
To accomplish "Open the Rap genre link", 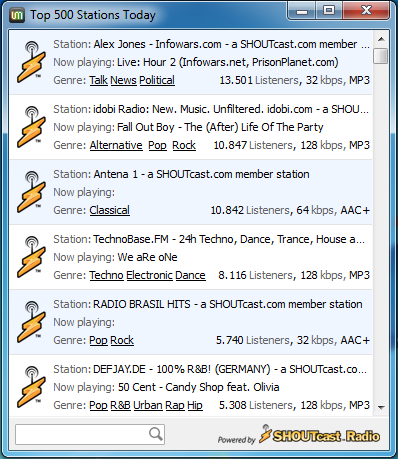I will [x=175, y=405].
